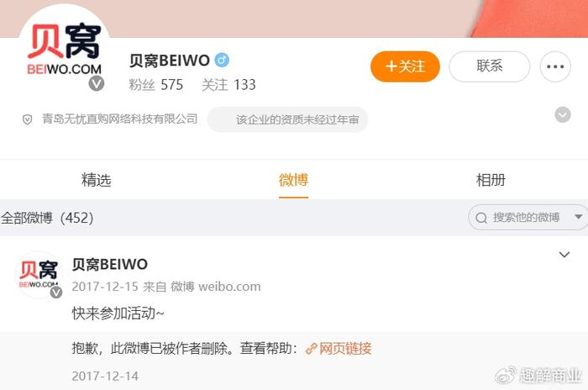
Task: Click the 联系 contact button
Action: click(x=490, y=66)
